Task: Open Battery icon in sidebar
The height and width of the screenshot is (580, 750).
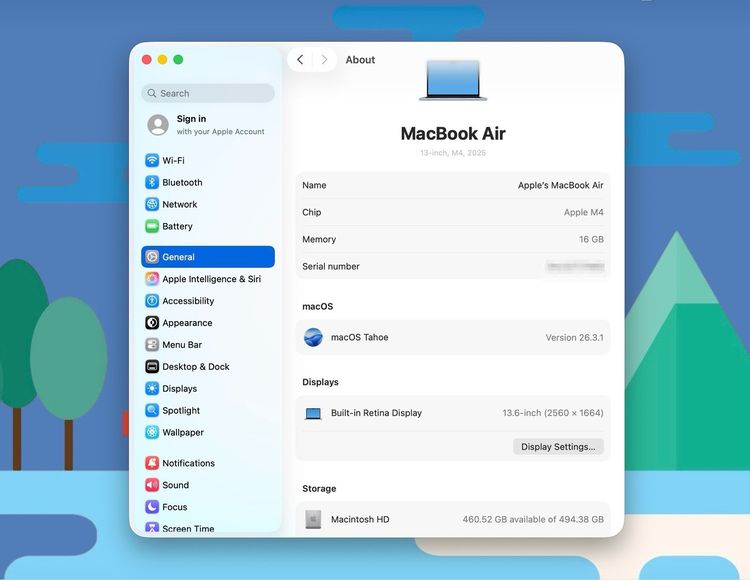Action: pyautogui.click(x=152, y=226)
